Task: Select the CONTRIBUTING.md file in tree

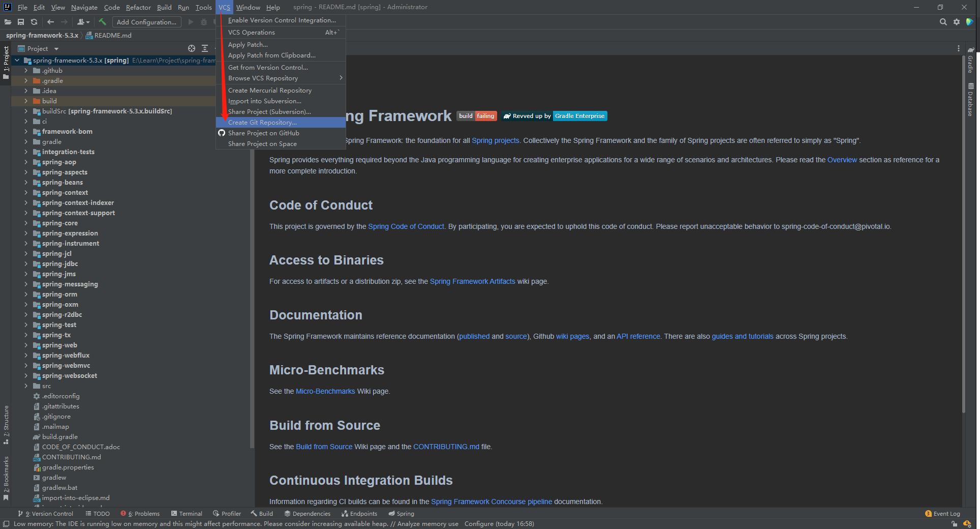Action: [x=71, y=457]
